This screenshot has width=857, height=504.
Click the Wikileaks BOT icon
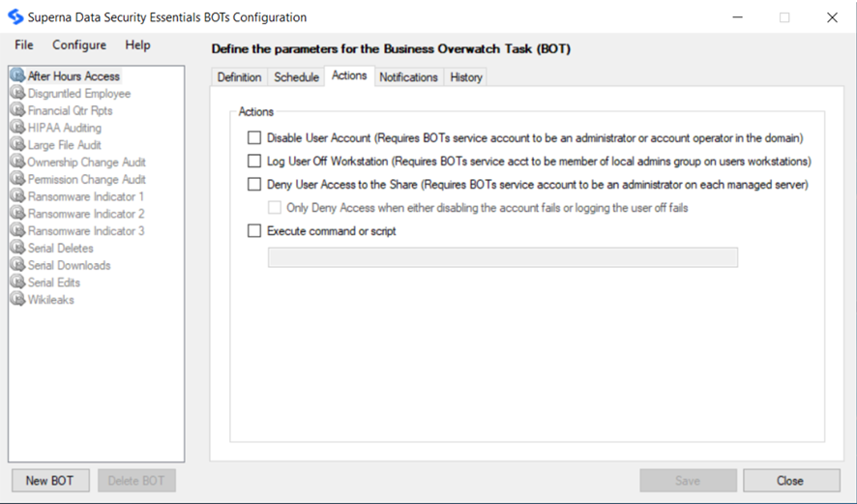tap(17, 300)
